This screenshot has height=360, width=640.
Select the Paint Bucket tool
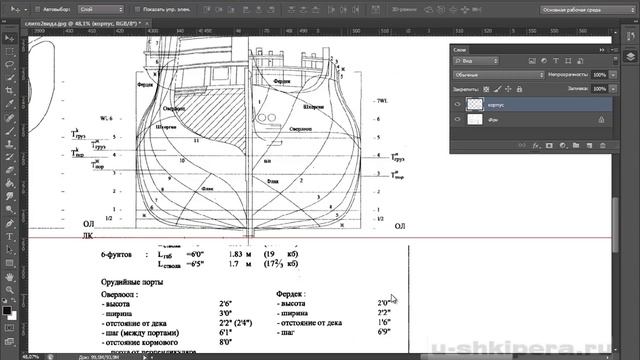coord(9,183)
